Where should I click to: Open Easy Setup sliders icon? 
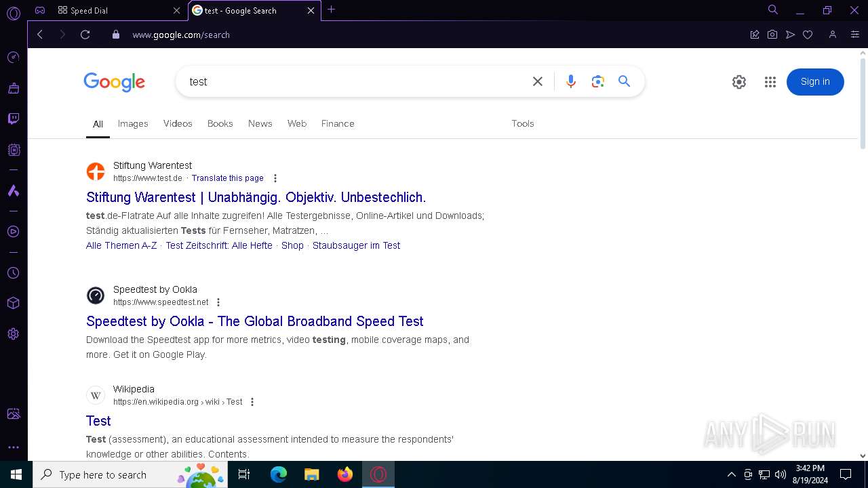tap(854, 35)
